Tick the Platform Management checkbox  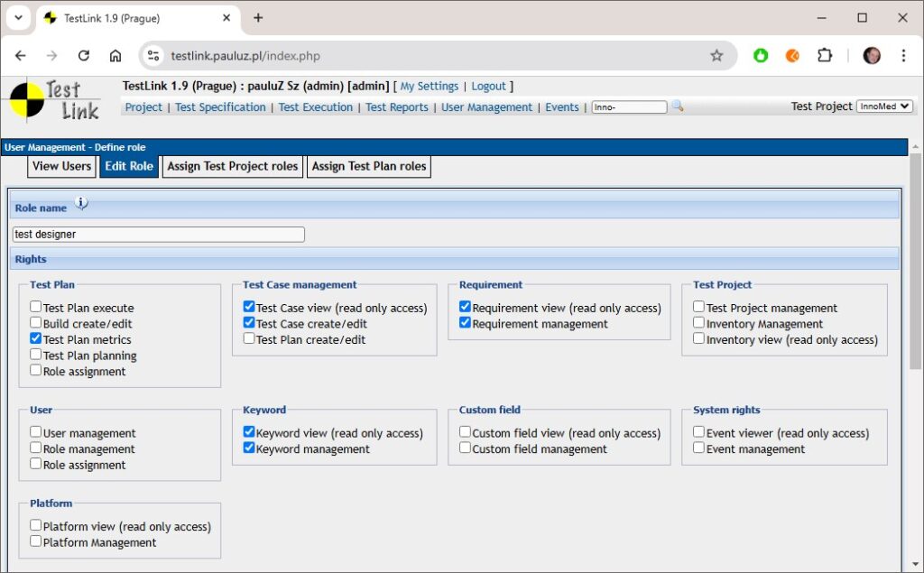(36, 541)
